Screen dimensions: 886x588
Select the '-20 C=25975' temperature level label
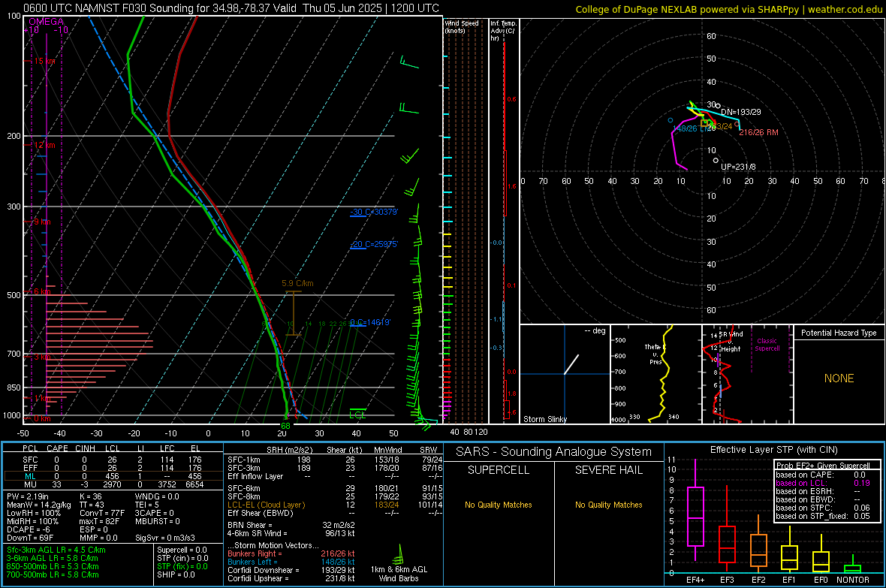coord(374,244)
